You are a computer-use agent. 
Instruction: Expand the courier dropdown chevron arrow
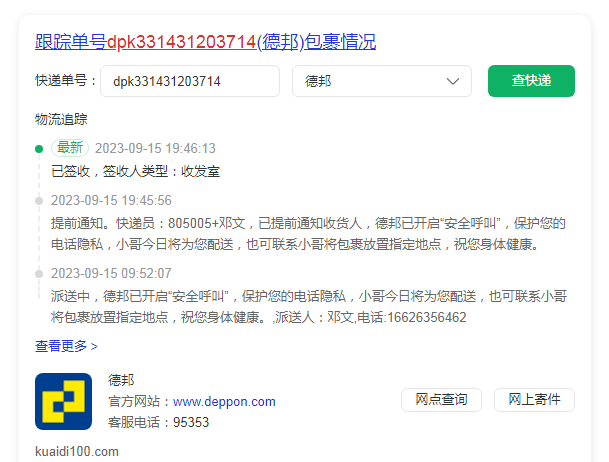pos(453,81)
